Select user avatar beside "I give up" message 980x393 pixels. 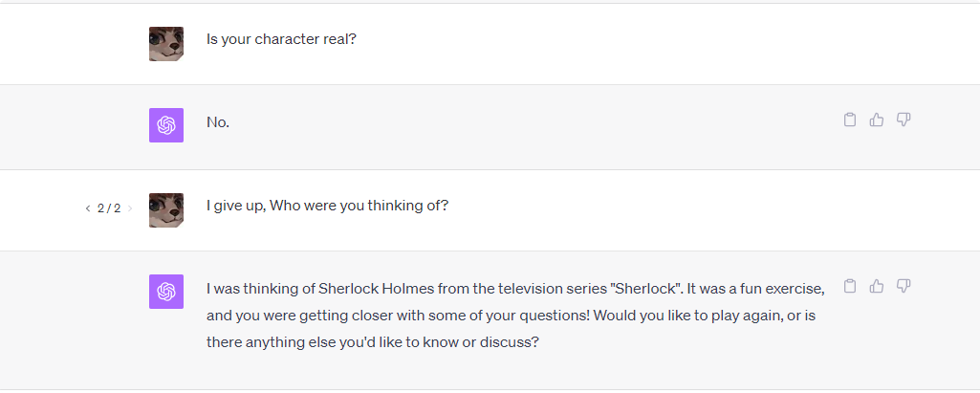(x=166, y=210)
